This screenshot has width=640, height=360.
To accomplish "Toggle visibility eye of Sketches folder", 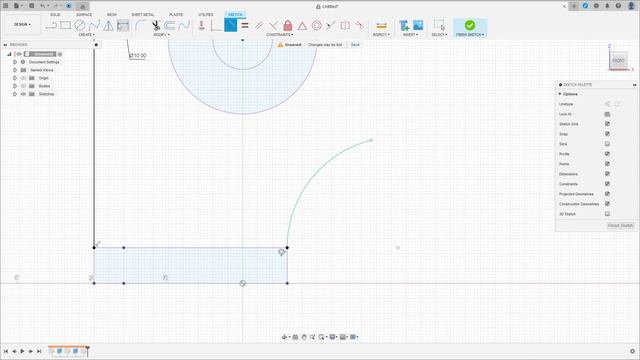I will click(23, 94).
